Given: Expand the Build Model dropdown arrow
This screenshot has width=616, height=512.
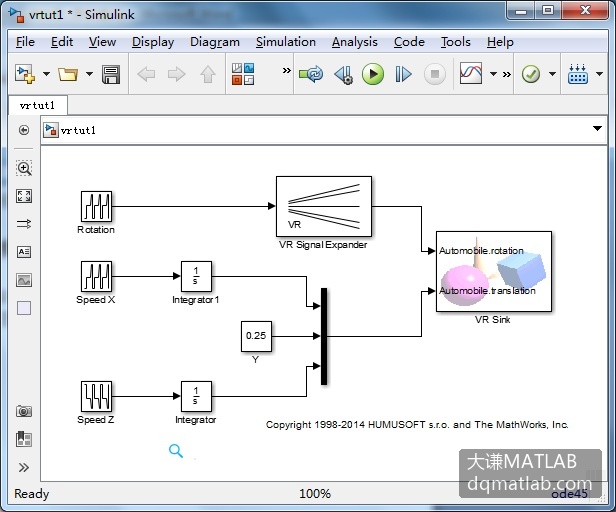Looking at the screenshot, I should [x=600, y=74].
